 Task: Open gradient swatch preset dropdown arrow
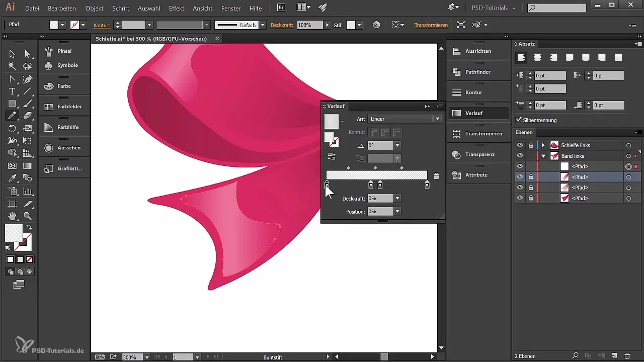coord(343,121)
